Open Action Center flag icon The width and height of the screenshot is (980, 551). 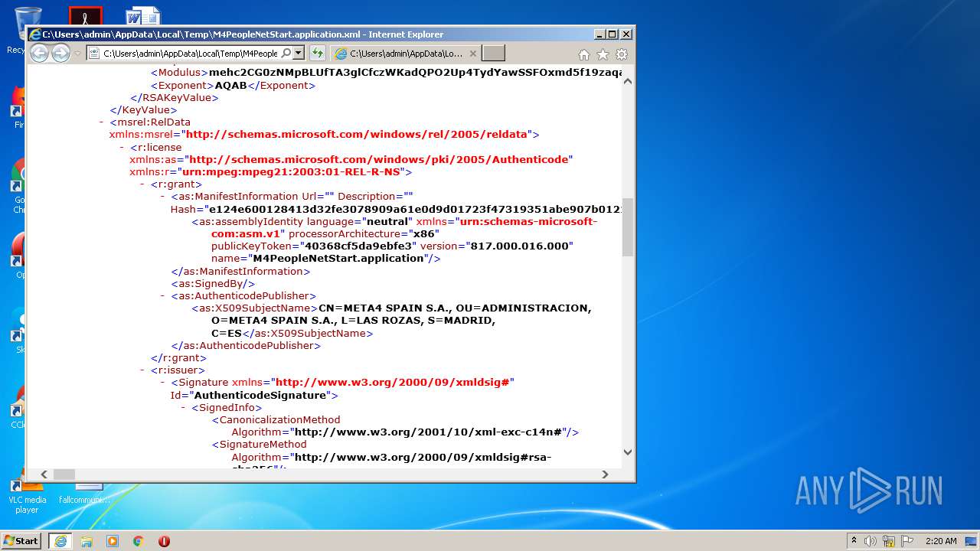click(907, 540)
